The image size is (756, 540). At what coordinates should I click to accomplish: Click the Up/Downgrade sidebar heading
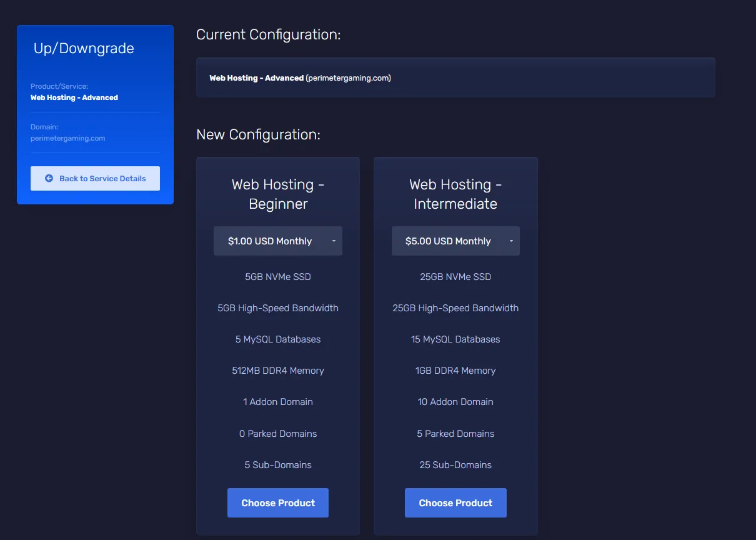point(84,49)
